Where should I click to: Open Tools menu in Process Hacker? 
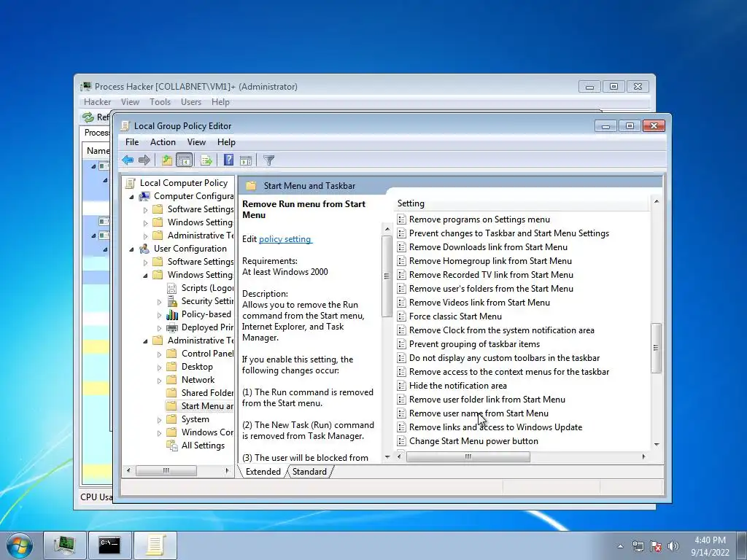pyautogui.click(x=160, y=102)
